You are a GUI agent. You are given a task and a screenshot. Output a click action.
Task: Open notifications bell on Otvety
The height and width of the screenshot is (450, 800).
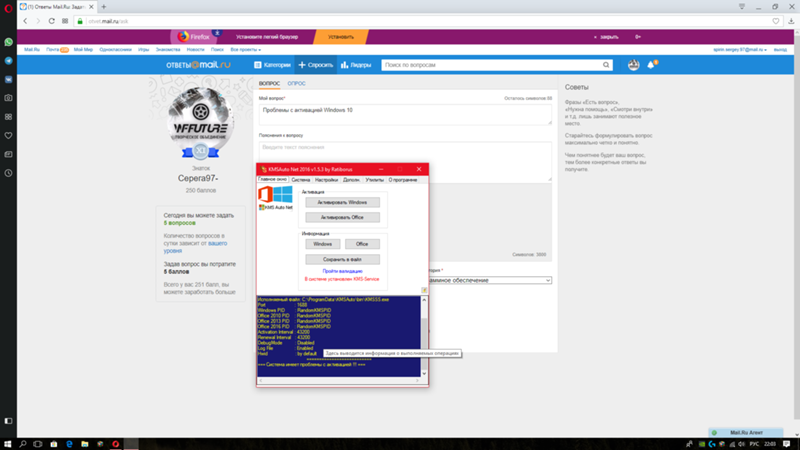coord(651,65)
